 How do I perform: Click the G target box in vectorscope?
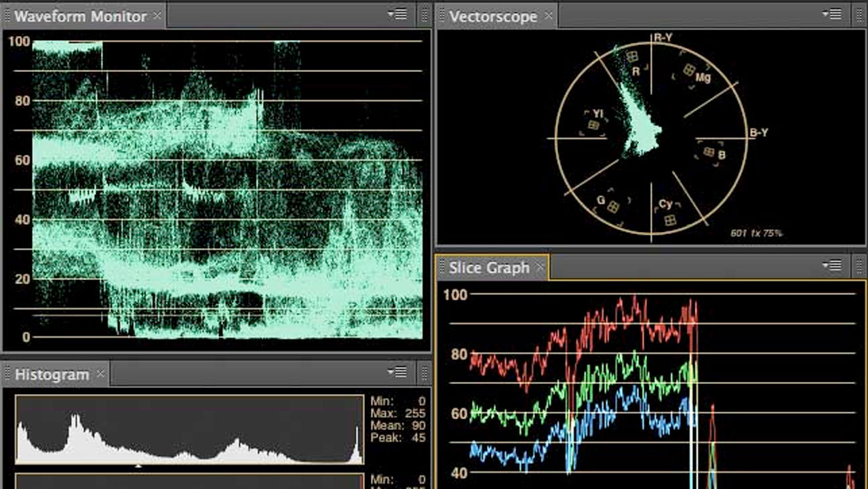pyautogui.click(x=613, y=206)
